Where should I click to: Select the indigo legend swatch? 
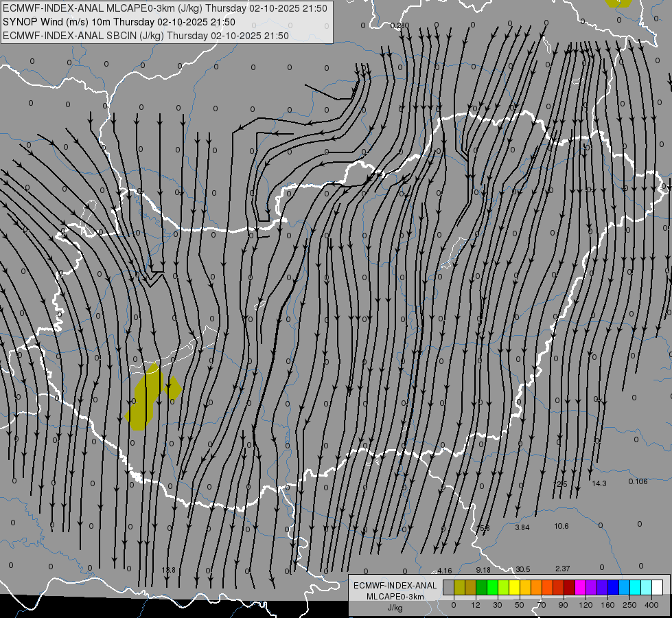click(x=603, y=588)
